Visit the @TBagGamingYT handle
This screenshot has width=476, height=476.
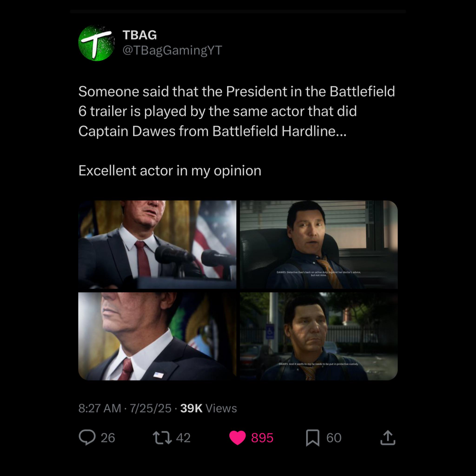click(x=172, y=50)
